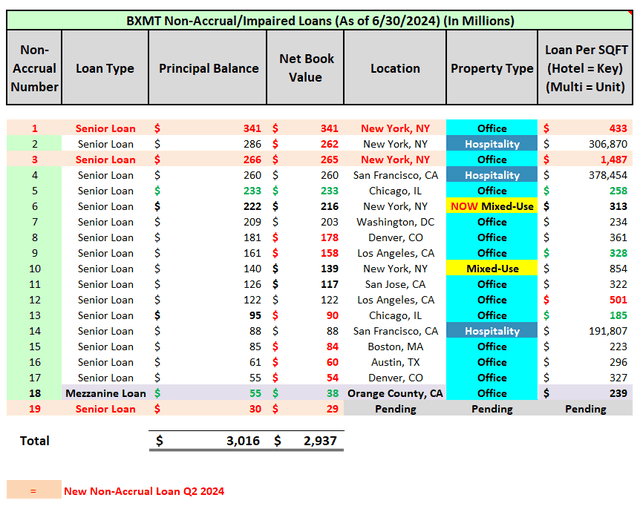The height and width of the screenshot is (509, 640).
Task: Click principal balance 30 in row 19
Action: (x=255, y=409)
